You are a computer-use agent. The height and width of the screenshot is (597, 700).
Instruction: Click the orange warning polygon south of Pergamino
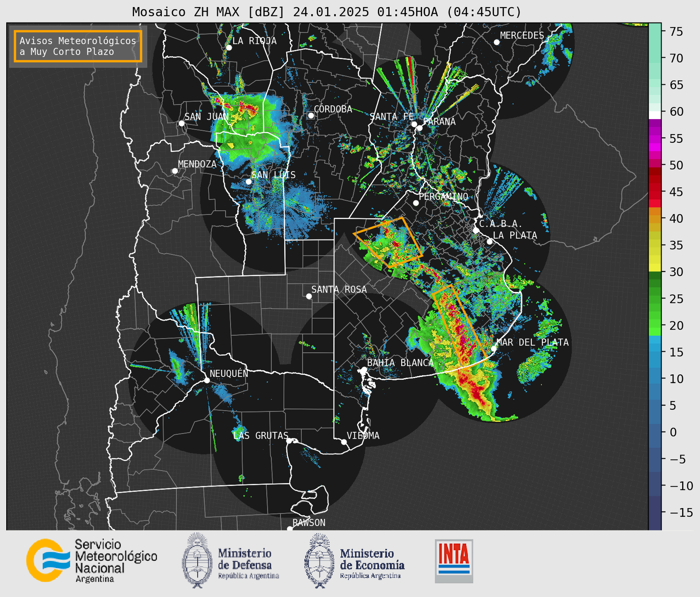point(388,242)
